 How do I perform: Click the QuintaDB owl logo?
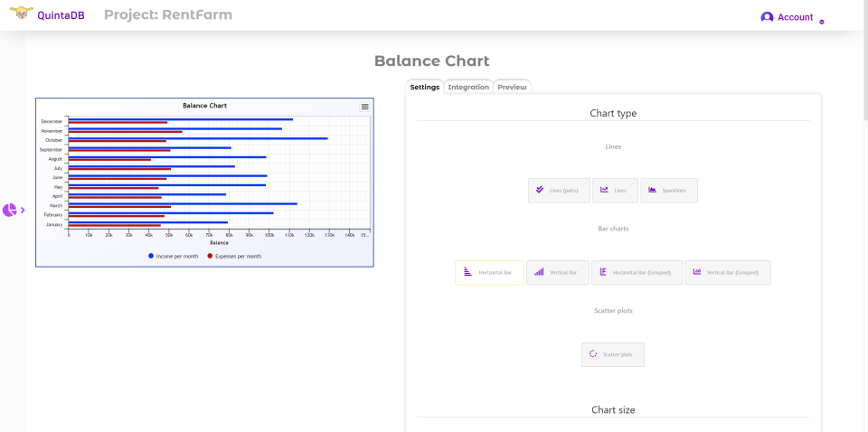pos(19,14)
